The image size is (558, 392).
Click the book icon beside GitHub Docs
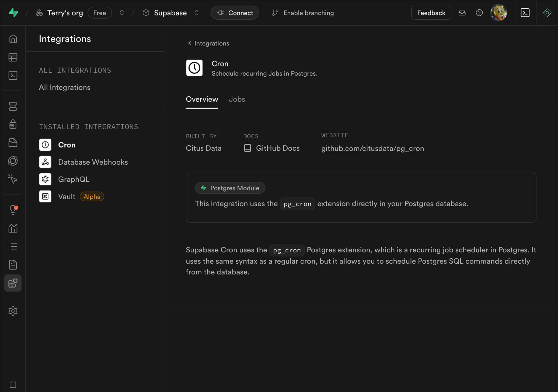click(x=247, y=148)
